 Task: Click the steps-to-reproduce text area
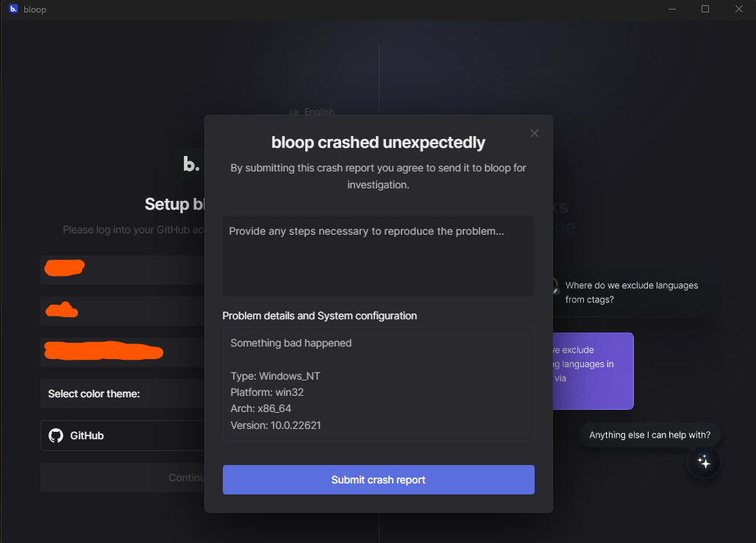(x=378, y=254)
